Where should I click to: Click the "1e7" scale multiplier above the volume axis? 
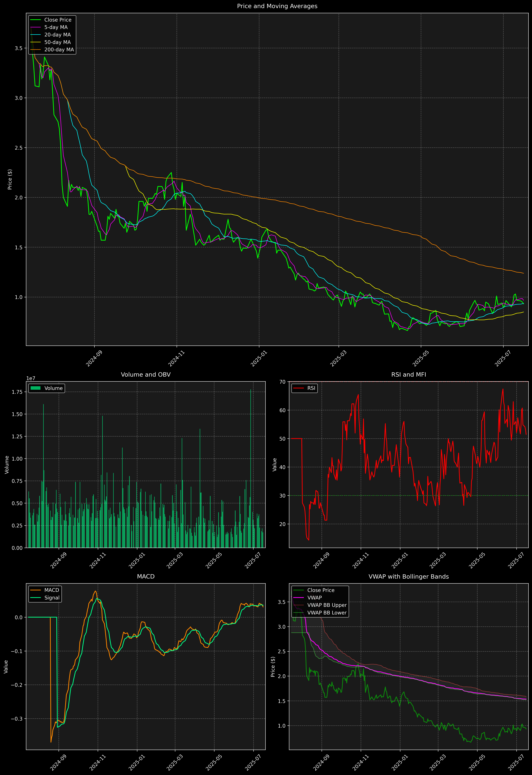(x=31, y=379)
